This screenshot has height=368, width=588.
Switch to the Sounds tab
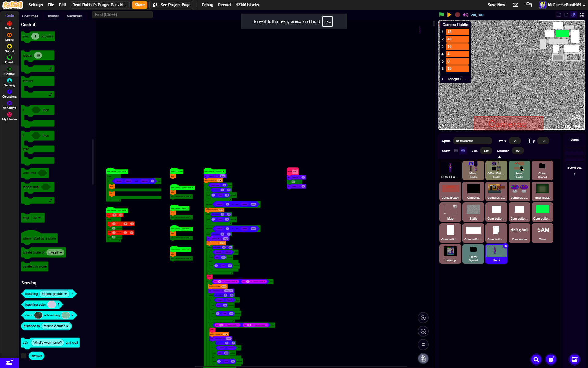53,16
